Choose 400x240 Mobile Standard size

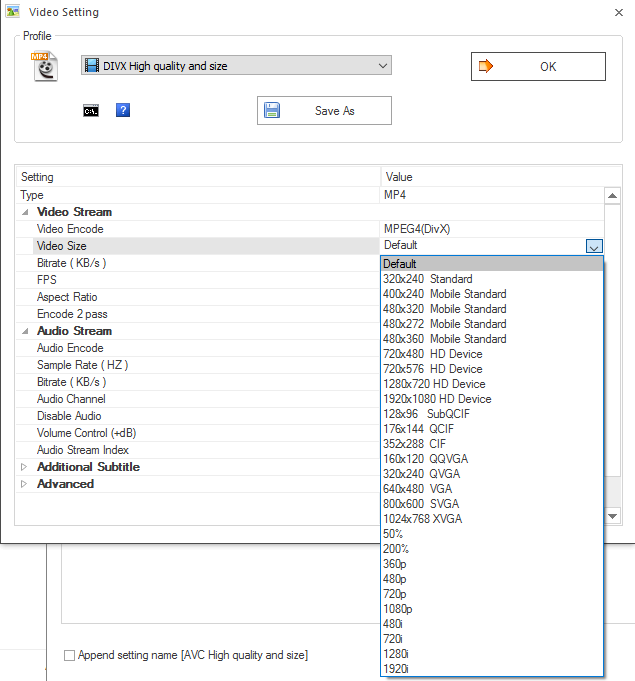[492, 294]
